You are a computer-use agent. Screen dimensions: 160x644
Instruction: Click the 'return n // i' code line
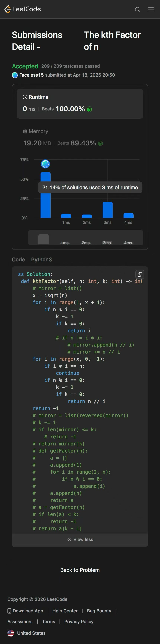87,401
